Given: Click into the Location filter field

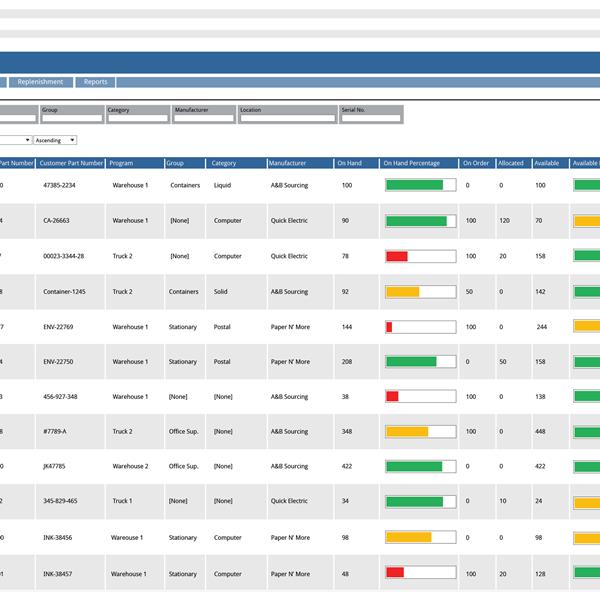Looking at the screenshot, I should click(287, 118).
